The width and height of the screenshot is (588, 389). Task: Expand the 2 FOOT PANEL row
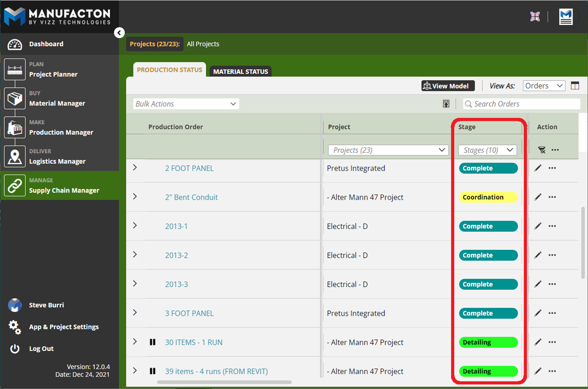tap(135, 168)
